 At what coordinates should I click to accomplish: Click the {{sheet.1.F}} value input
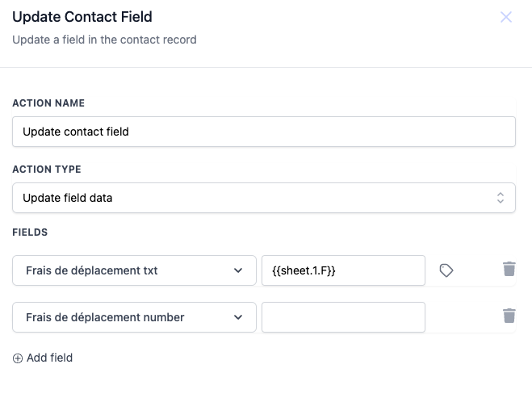click(x=343, y=270)
